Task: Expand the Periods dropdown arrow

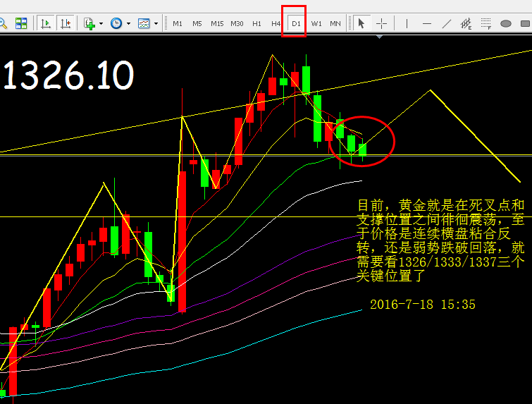Action: click(128, 23)
